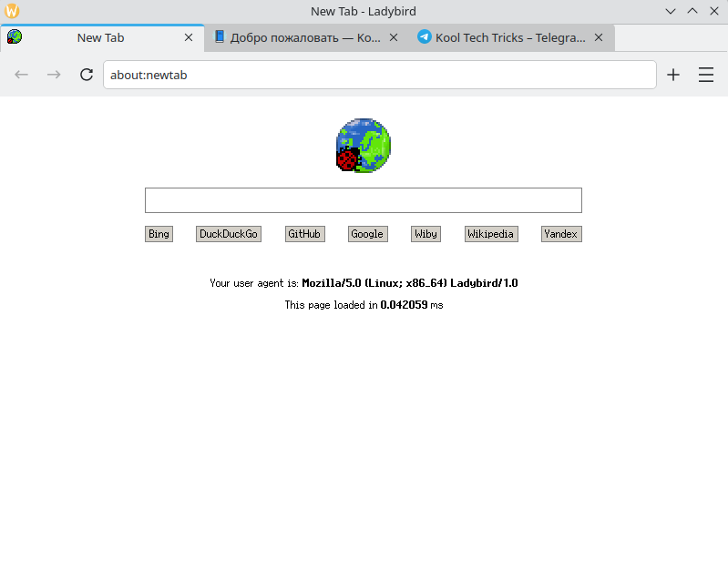
Task: Close the Kool Tech Tricks tab
Action: (599, 37)
